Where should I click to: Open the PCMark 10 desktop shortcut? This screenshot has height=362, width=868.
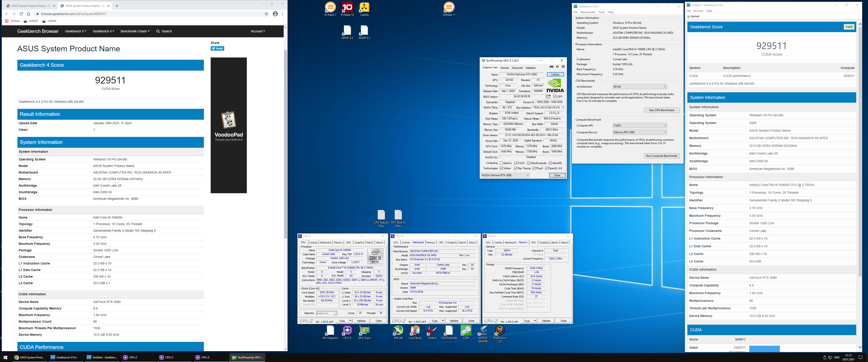point(347,9)
